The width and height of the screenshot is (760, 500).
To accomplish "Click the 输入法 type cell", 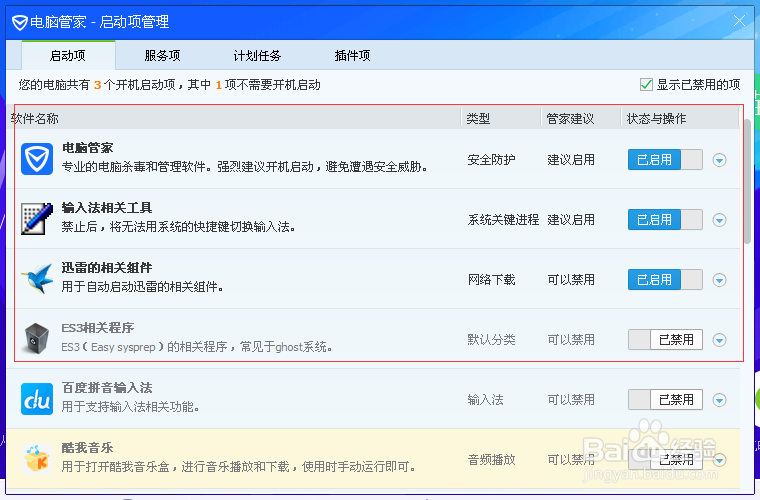I will (486, 400).
